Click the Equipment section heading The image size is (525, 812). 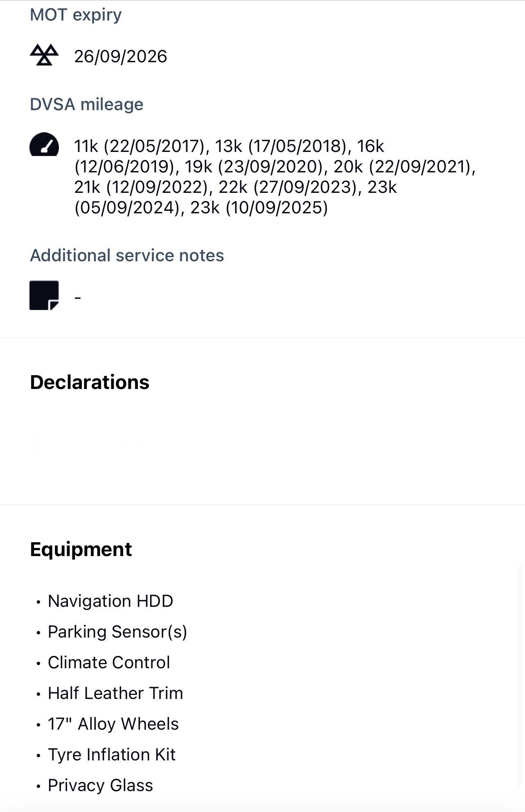click(x=81, y=550)
